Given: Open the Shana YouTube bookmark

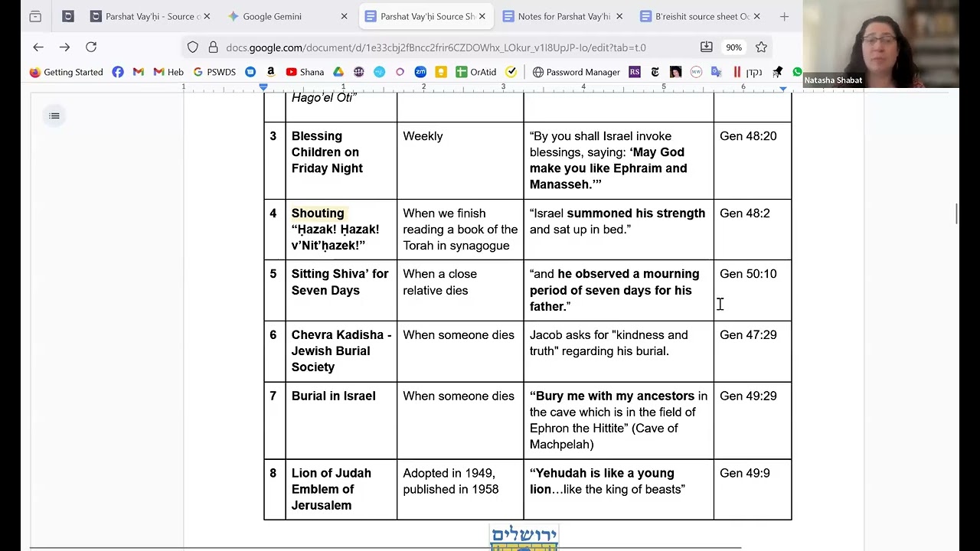Looking at the screenshot, I should [305, 72].
